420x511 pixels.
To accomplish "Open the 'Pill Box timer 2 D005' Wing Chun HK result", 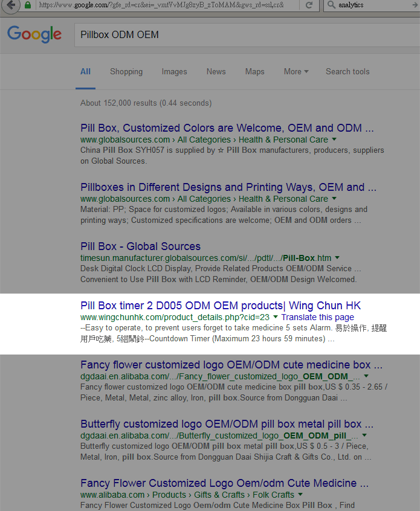I will [221, 306].
